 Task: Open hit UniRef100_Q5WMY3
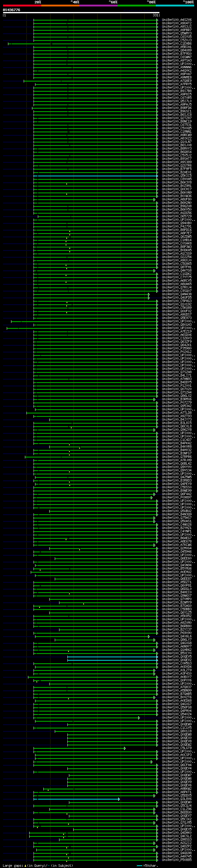[176, 33]
